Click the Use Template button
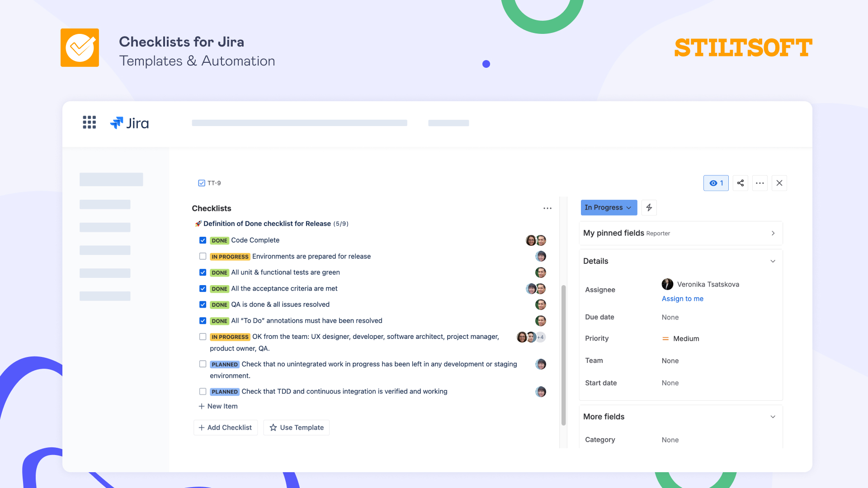The height and width of the screenshot is (488, 868). [296, 427]
